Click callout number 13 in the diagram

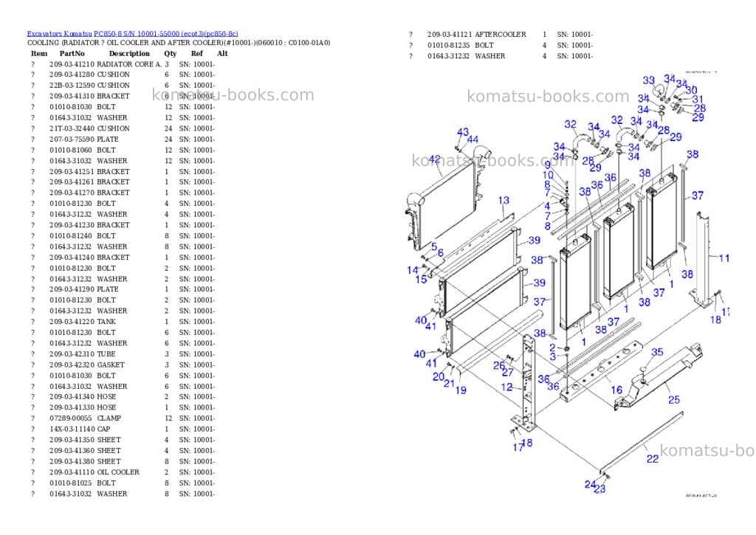click(x=504, y=200)
